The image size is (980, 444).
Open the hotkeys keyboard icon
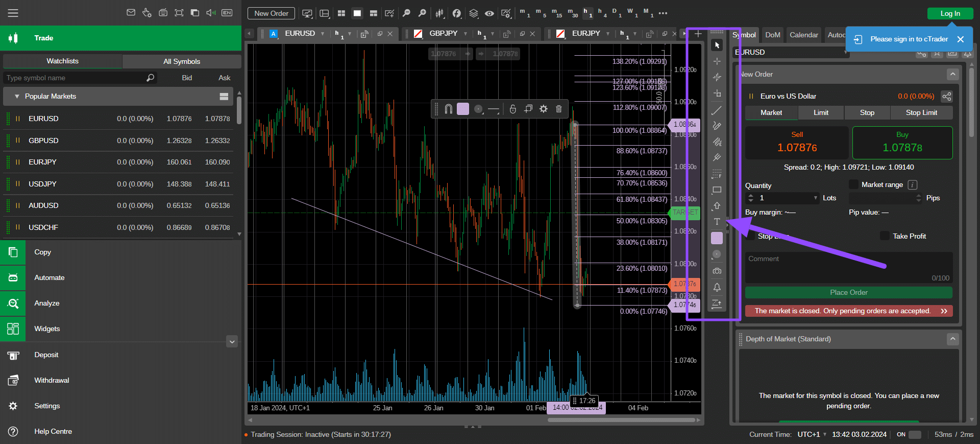[x=163, y=13]
